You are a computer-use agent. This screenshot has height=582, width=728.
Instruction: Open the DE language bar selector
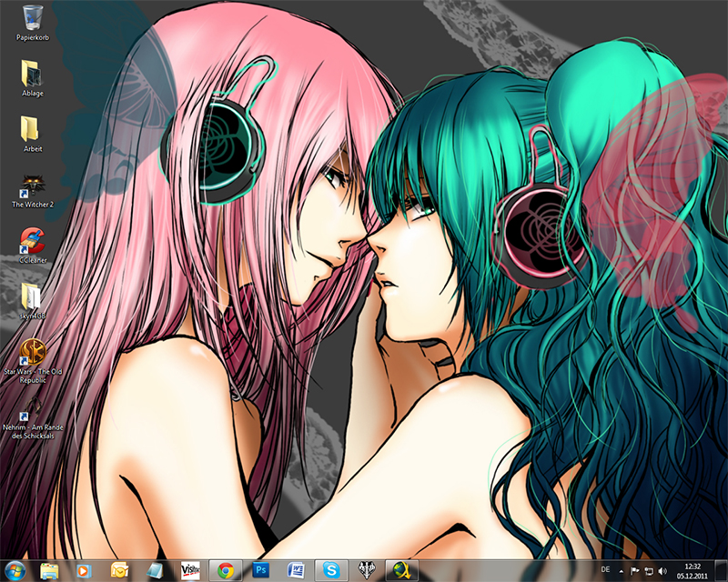605,569
